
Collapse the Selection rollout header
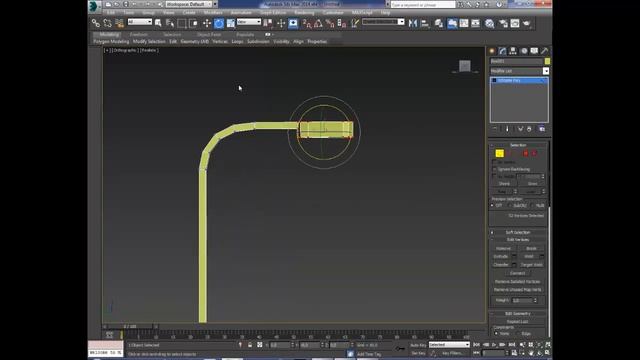point(518,145)
